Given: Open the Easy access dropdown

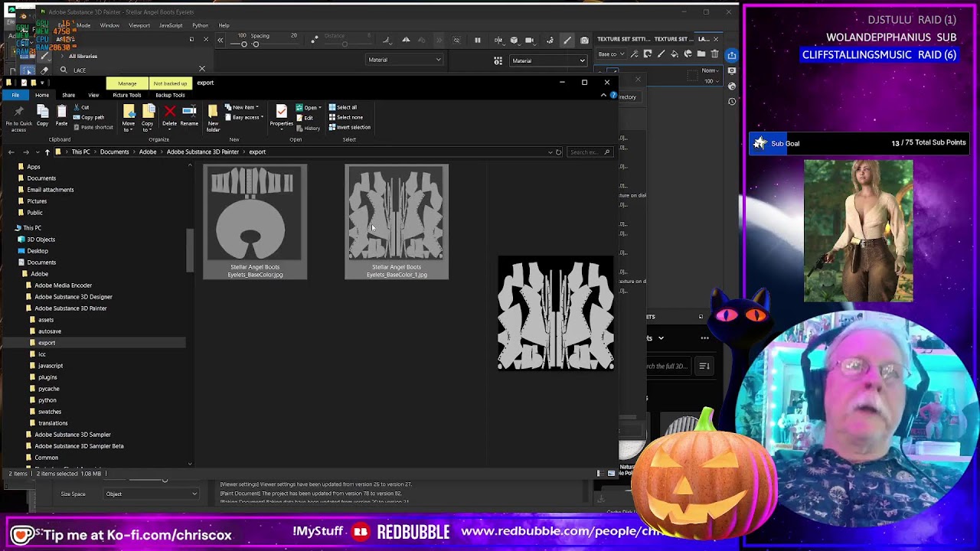Looking at the screenshot, I should (x=244, y=117).
